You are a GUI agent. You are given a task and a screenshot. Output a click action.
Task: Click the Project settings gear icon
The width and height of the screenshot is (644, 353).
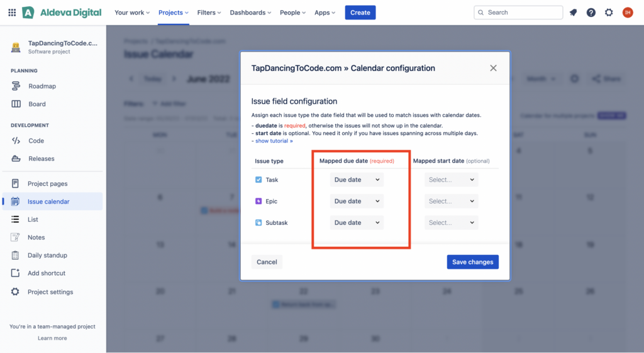click(15, 291)
